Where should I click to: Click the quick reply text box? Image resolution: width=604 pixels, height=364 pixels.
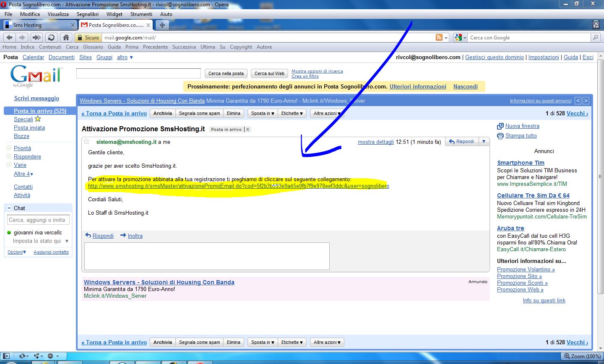pos(207,256)
